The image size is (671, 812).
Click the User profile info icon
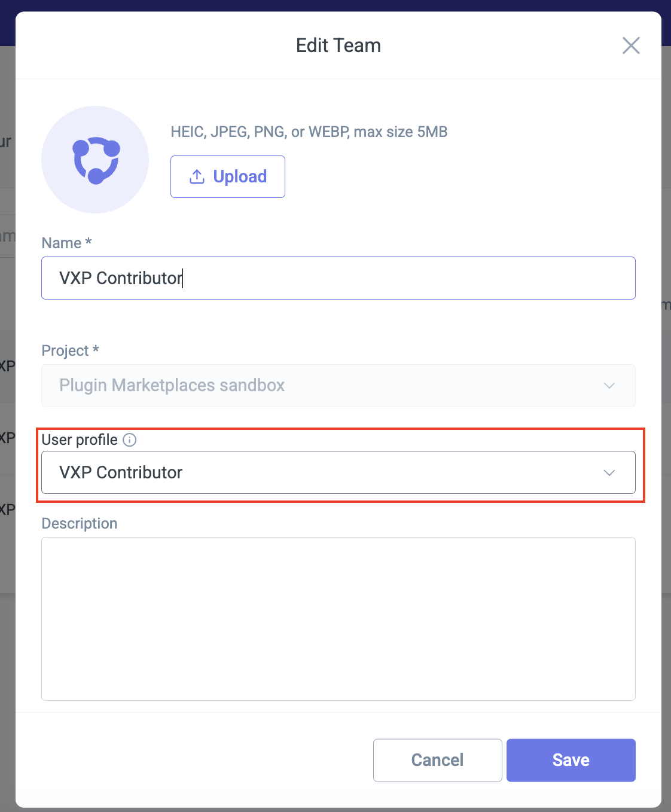[129, 440]
